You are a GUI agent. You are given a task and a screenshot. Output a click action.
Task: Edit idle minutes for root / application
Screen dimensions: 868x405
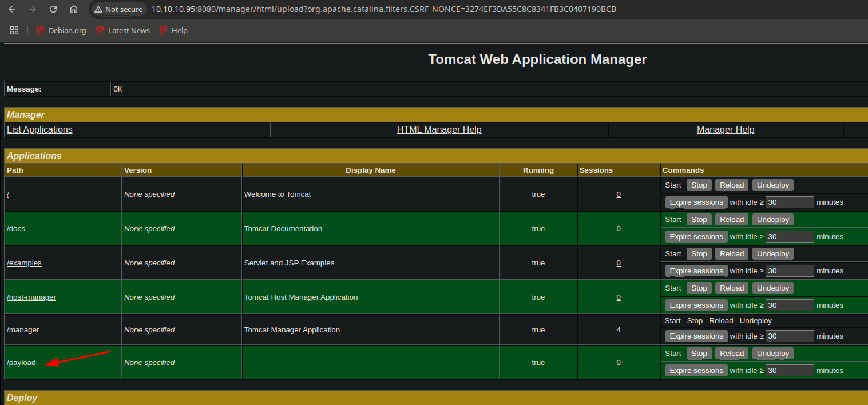[790, 202]
